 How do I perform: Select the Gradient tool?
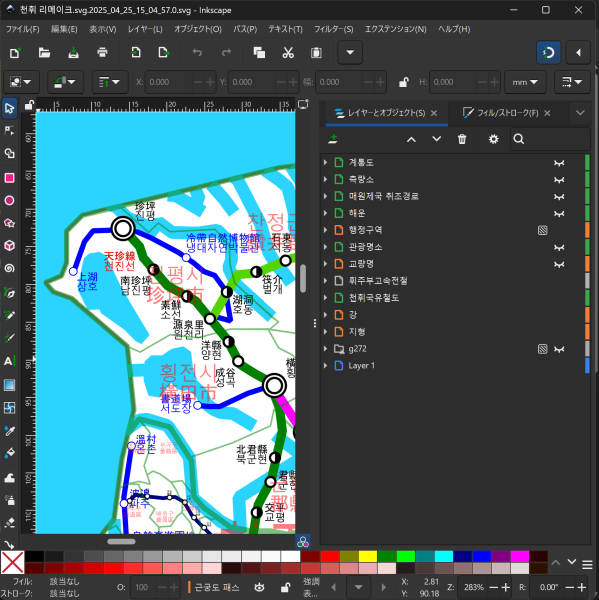(x=9, y=385)
